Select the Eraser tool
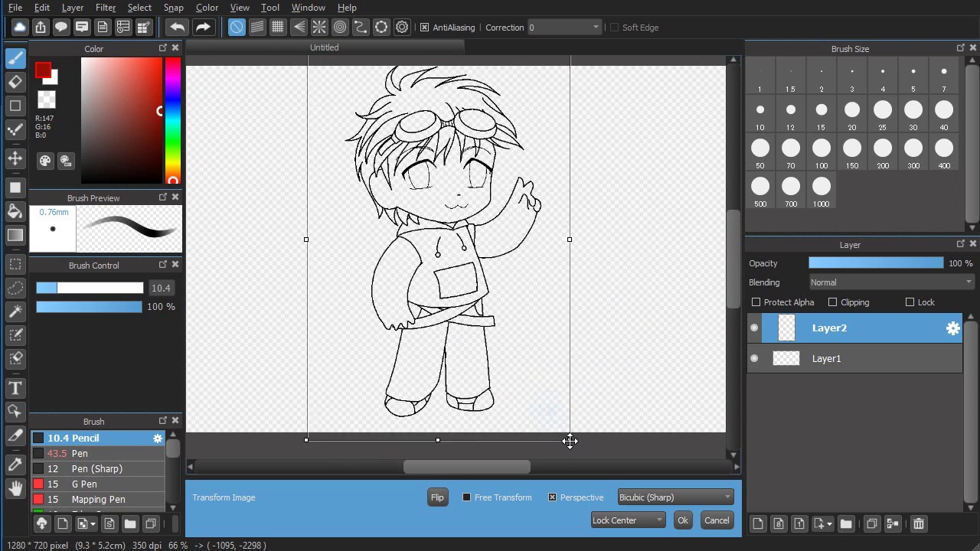 point(16,82)
